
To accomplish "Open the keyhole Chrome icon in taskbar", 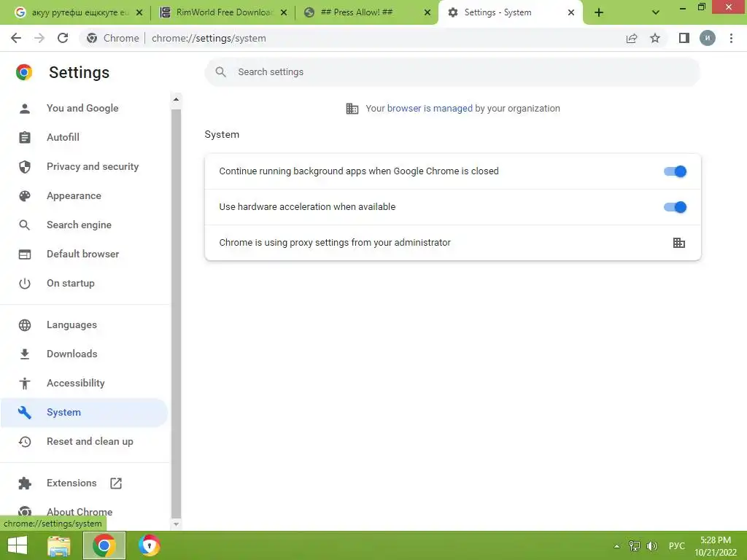I will (x=149, y=545).
